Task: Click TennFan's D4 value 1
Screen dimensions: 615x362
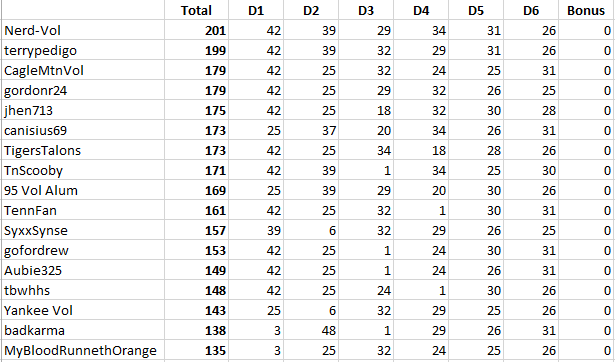Action: [x=421, y=210]
